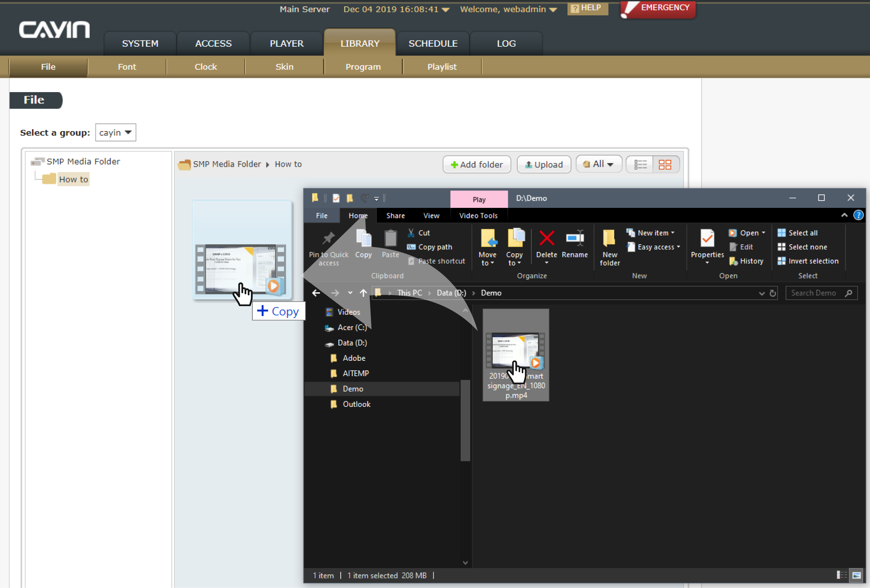The width and height of the screenshot is (870, 588).
Task: Click the Explorer File menu button
Action: pyautogui.click(x=322, y=216)
